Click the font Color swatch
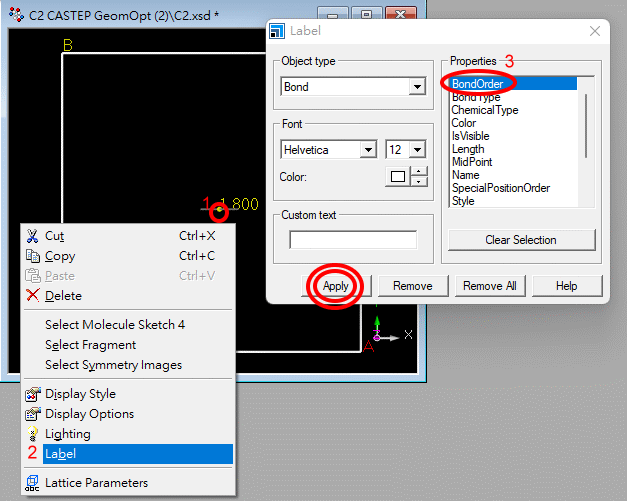The height and width of the screenshot is (501, 627). point(398,177)
